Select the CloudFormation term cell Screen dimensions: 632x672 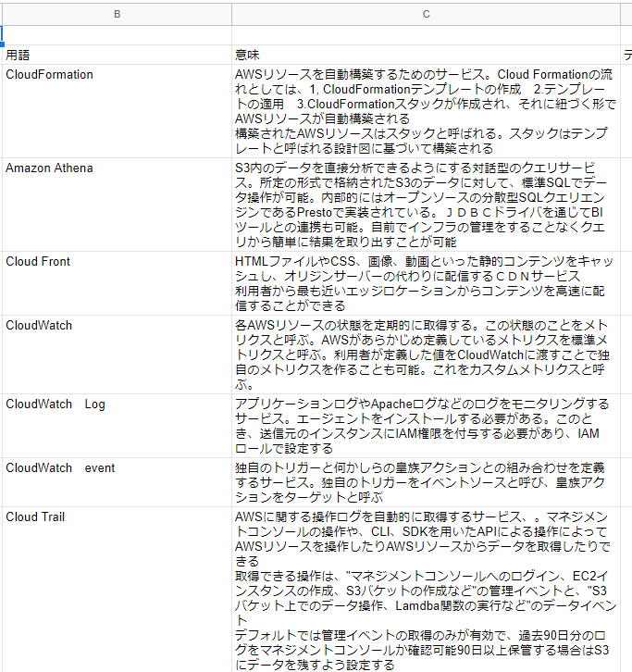(x=117, y=111)
